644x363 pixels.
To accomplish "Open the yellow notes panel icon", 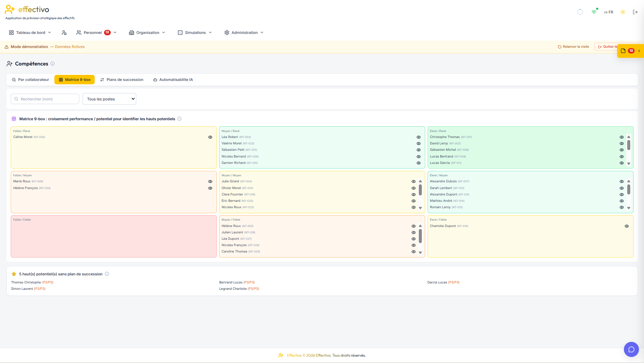I will (x=623, y=51).
